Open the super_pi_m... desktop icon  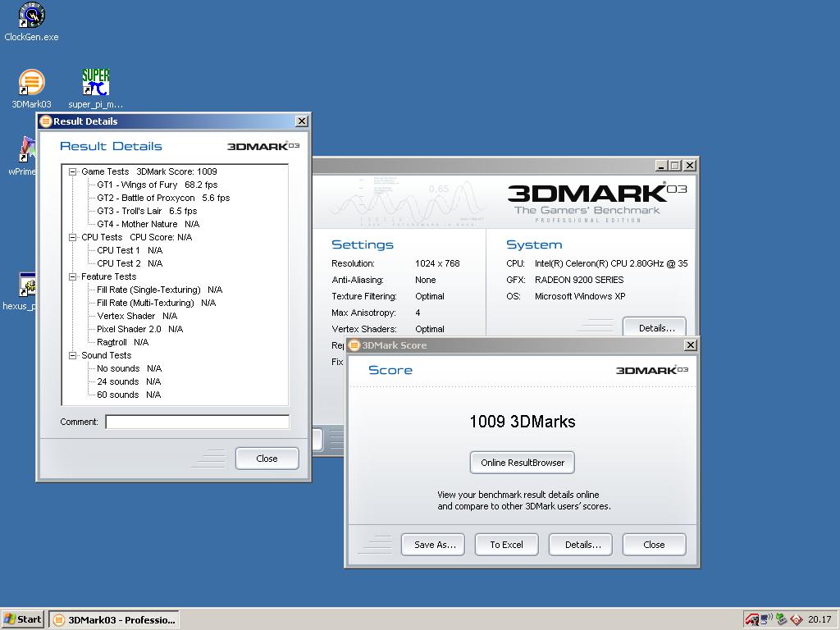(x=95, y=89)
